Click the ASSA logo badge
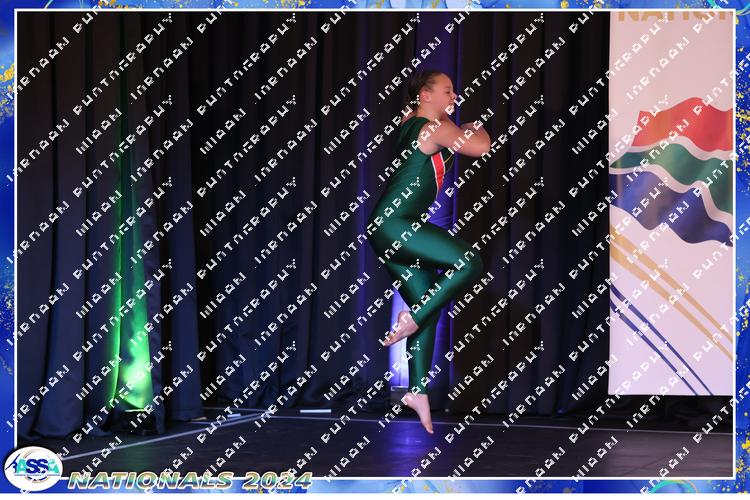750x500 pixels. click(33, 468)
